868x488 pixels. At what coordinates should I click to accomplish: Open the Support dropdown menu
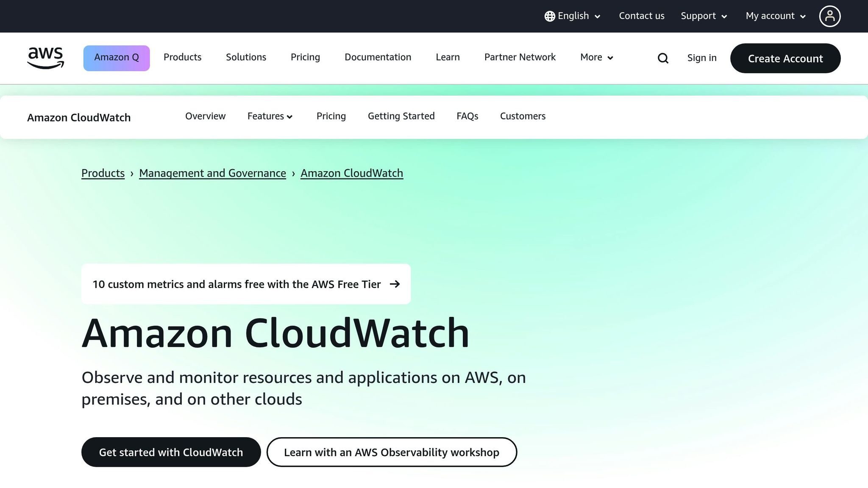coord(704,16)
